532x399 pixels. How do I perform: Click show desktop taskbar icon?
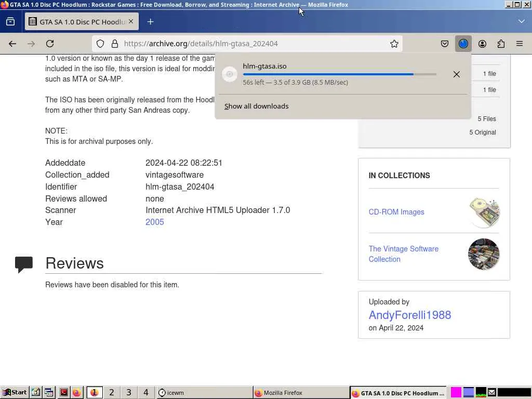coord(36,393)
